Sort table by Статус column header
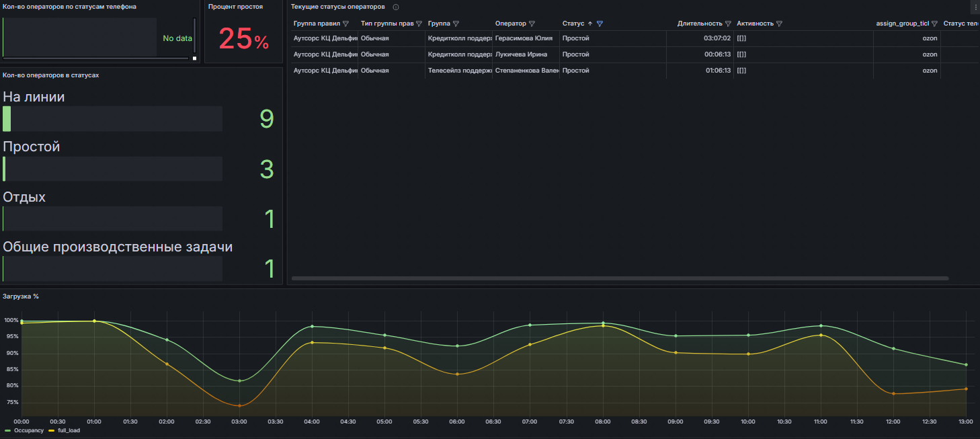980x439 pixels. coord(573,24)
